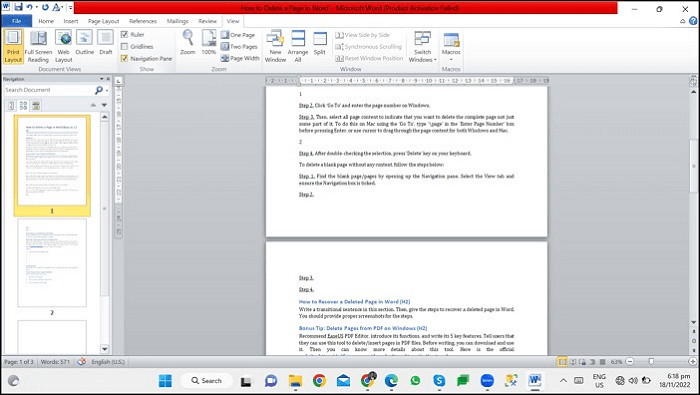The image size is (700, 395).
Task: Go to previous search result arrow
Action: [x=93, y=105]
